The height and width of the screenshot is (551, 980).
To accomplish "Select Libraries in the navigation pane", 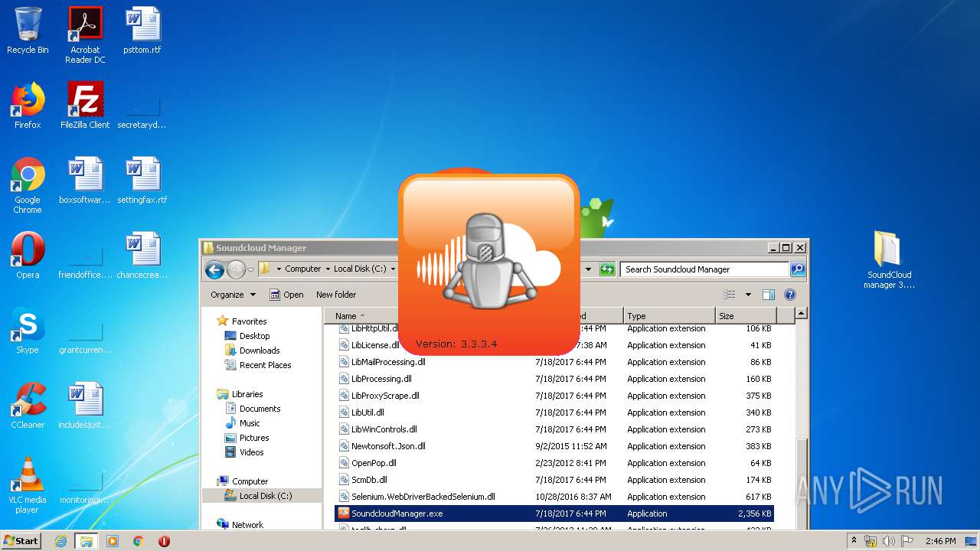I will click(247, 394).
